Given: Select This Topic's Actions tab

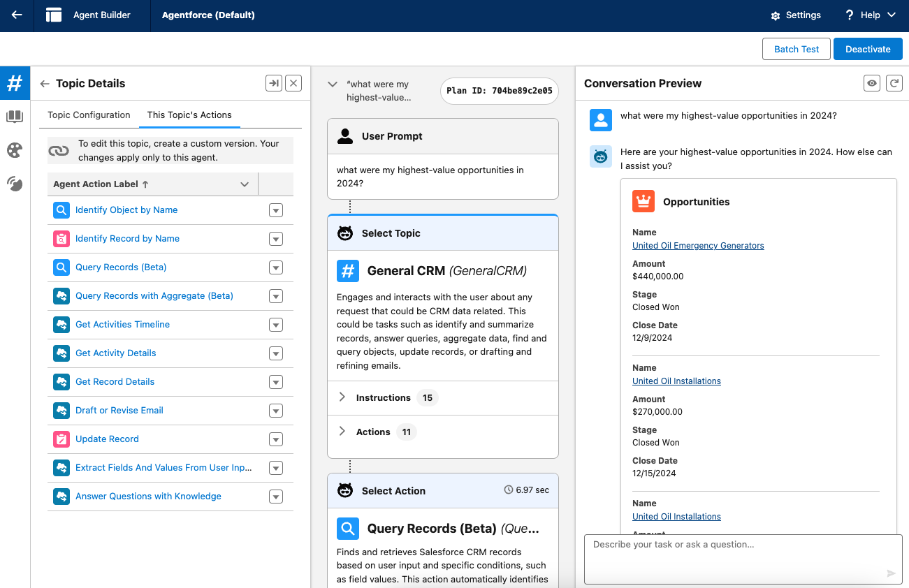Looking at the screenshot, I should [189, 115].
